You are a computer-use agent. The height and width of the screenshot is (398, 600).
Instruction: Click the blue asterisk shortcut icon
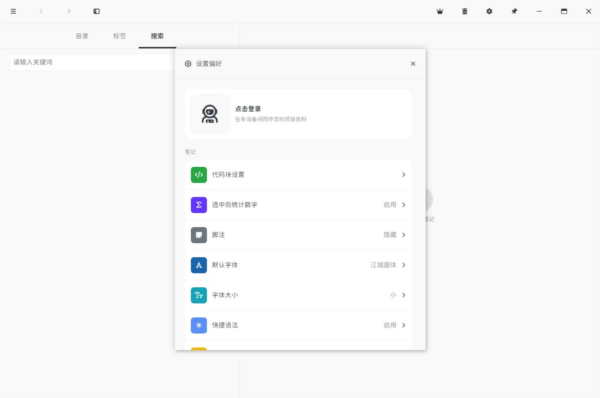(x=199, y=325)
